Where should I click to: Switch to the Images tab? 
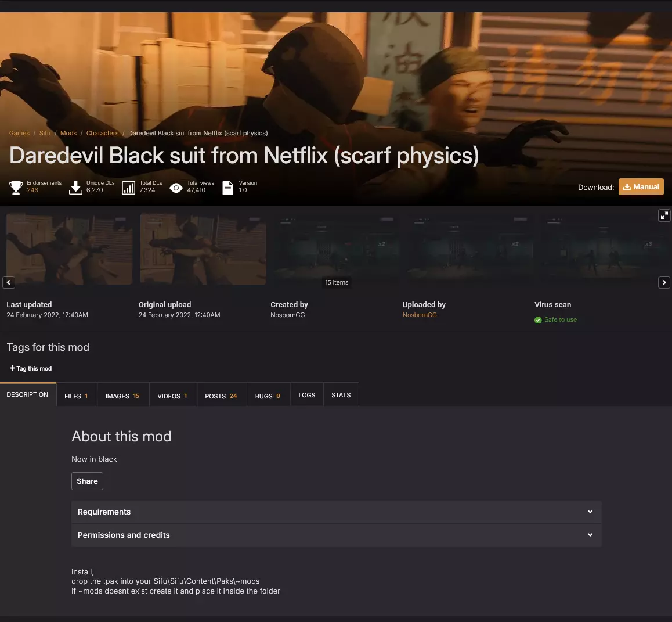pos(122,396)
